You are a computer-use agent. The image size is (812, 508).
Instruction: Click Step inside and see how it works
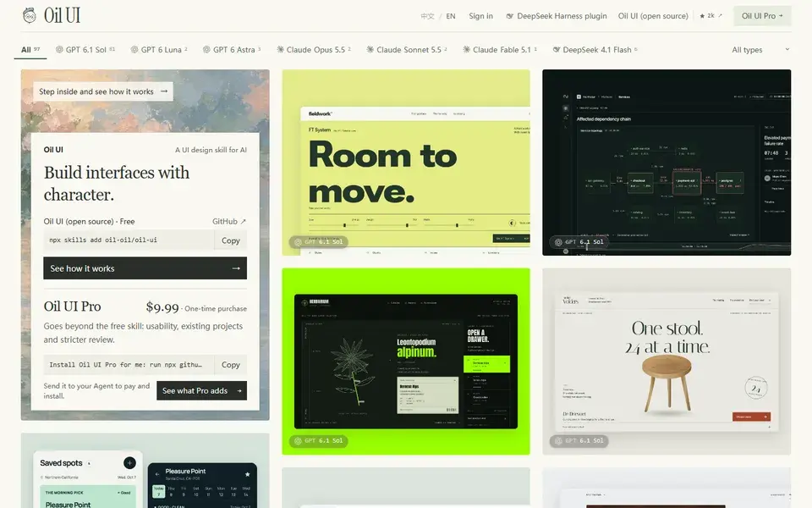(x=103, y=91)
